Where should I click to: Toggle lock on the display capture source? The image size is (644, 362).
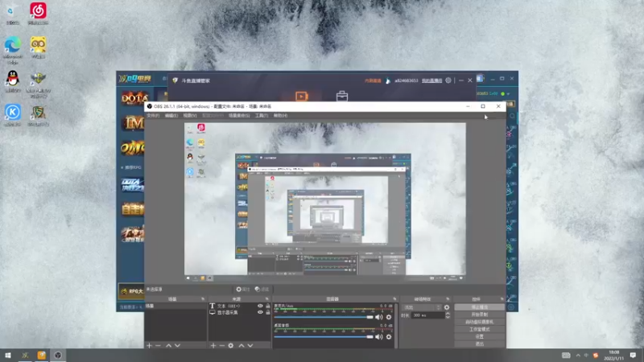point(268,312)
